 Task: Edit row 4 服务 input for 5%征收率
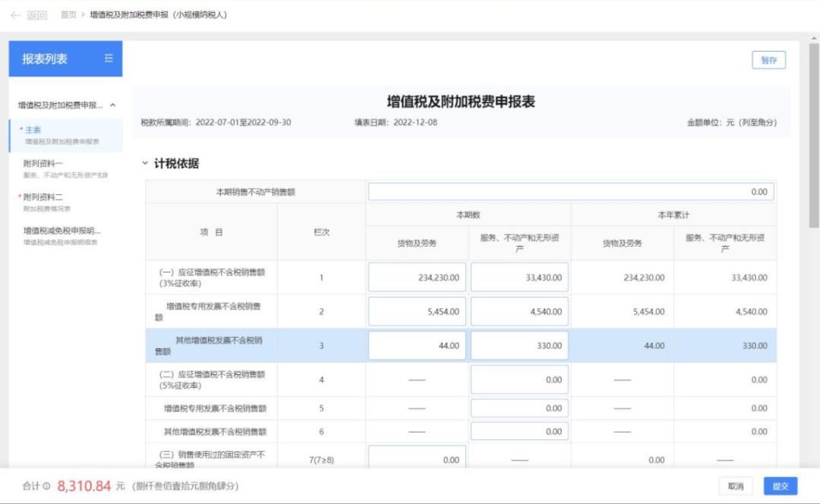[x=519, y=380]
